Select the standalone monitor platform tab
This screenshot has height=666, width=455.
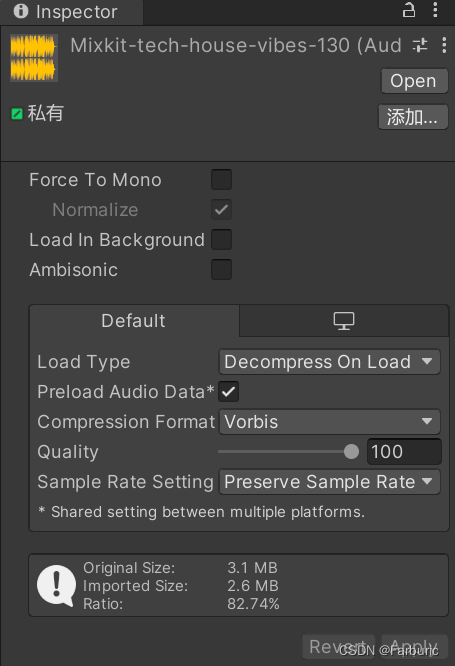pos(344,321)
